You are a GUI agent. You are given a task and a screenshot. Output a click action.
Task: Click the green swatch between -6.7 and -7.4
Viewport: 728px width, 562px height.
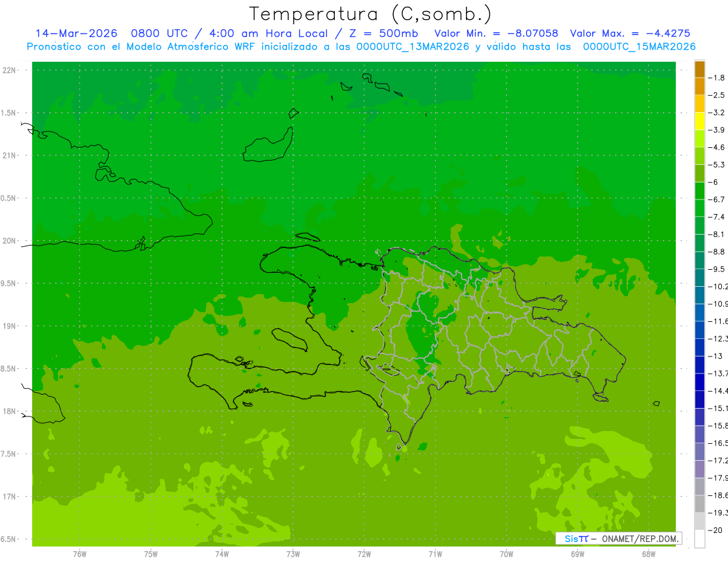click(x=699, y=208)
